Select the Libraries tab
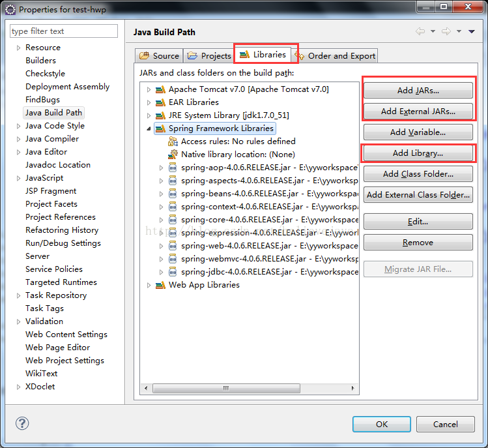Screen dimensions: 488x448 coord(263,55)
